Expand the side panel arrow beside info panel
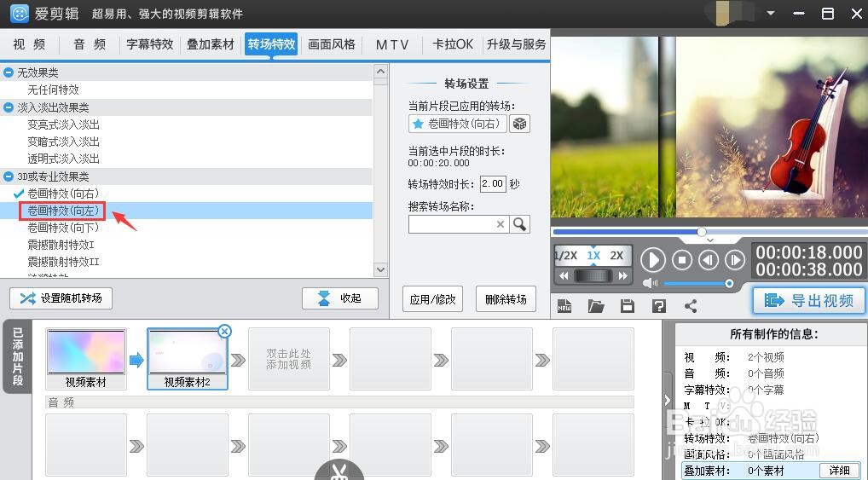Viewport: 868px width, 480px height. pyautogui.click(x=668, y=400)
